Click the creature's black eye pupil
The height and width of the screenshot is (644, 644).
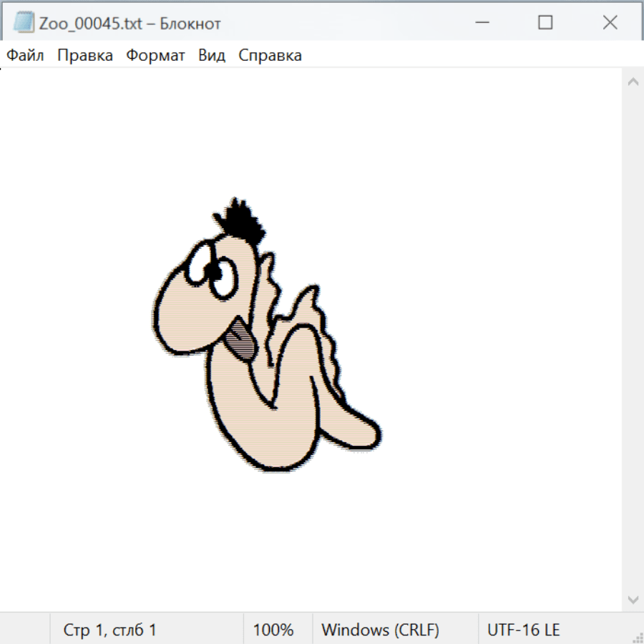213,273
